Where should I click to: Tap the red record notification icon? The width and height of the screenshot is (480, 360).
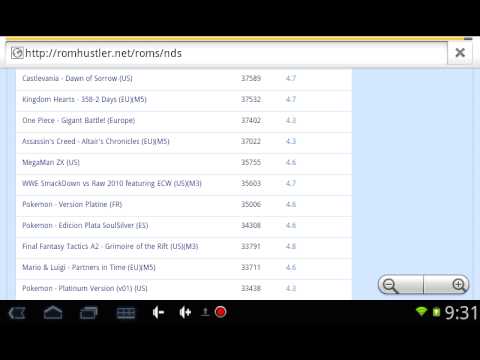pos(220,312)
